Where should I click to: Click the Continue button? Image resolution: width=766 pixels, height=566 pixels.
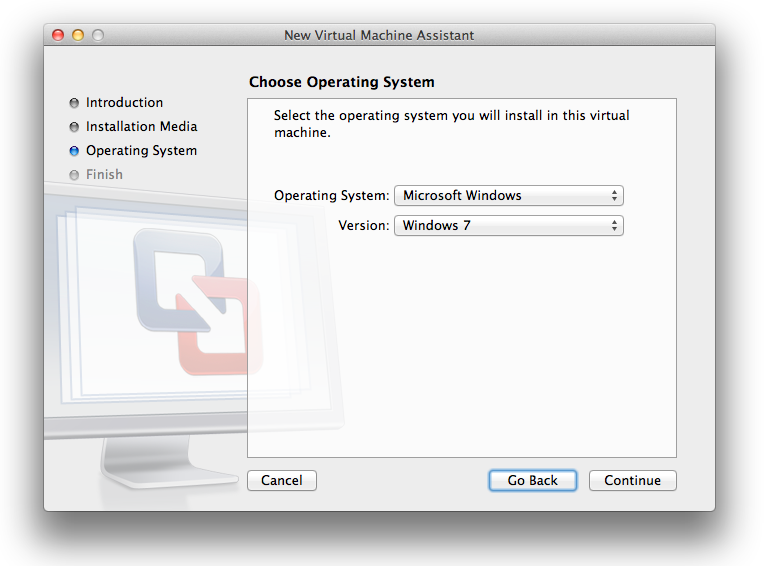633,481
